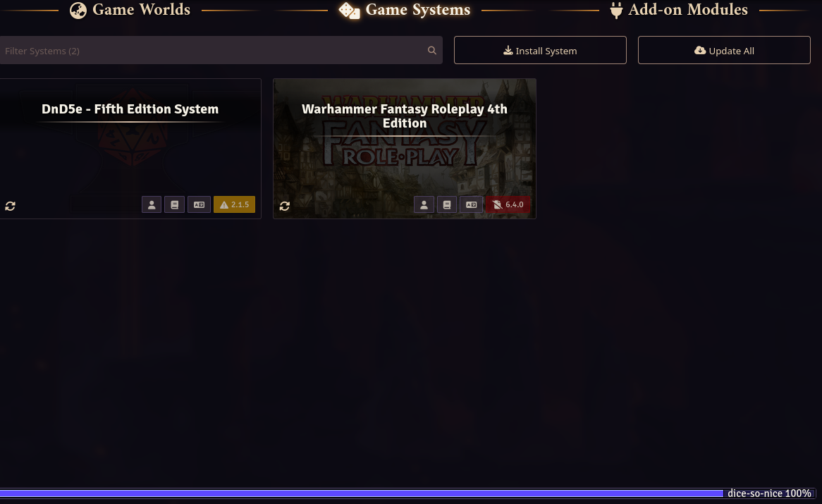Screen dimensions: 822x504
Task: Click the Update All button
Action: (x=724, y=50)
